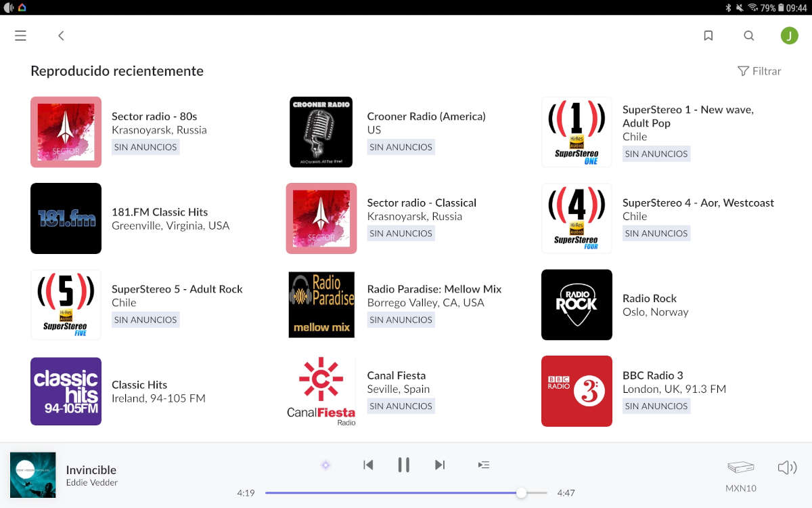The height and width of the screenshot is (508, 812).
Task: Skip to previous track
Action: (368, 465)
